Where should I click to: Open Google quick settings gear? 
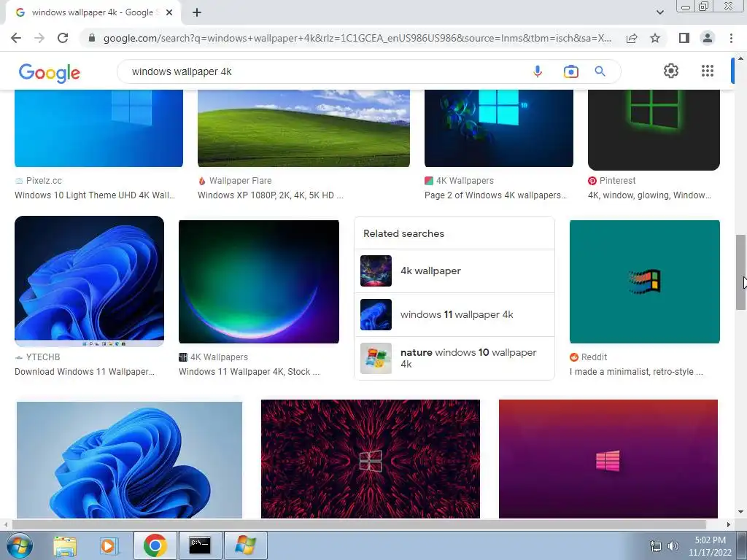pos(671,71)
